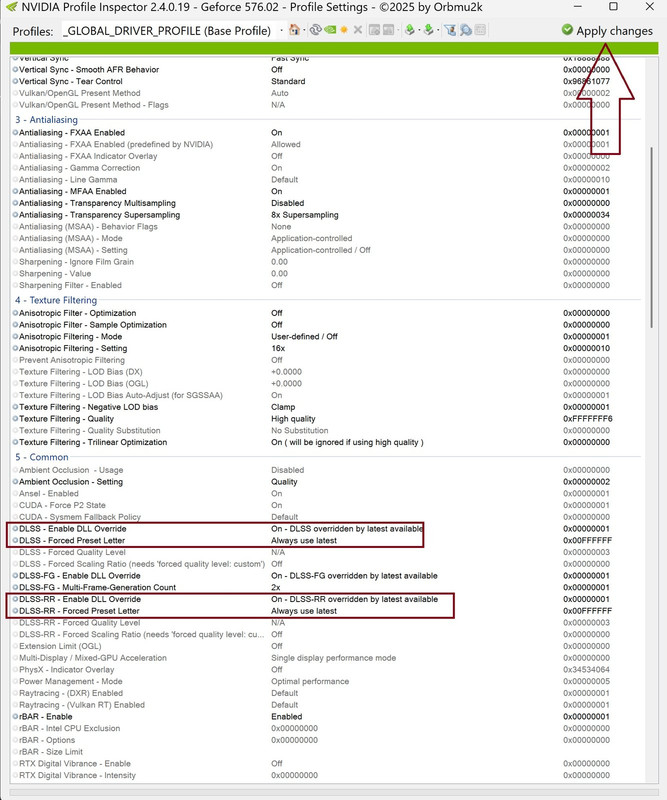The image size is (667, 800).
Task: Open the export profiles dropdown arrow
Action: point(419,30)
